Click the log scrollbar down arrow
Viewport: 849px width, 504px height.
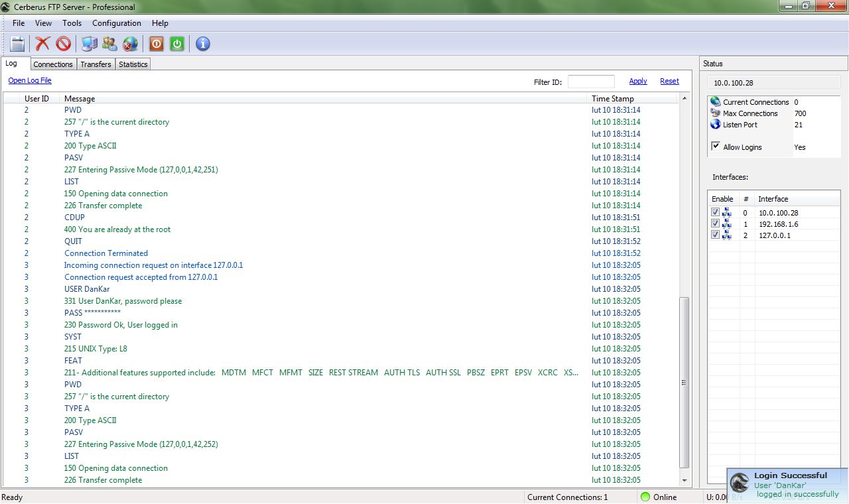coord(685,480)
